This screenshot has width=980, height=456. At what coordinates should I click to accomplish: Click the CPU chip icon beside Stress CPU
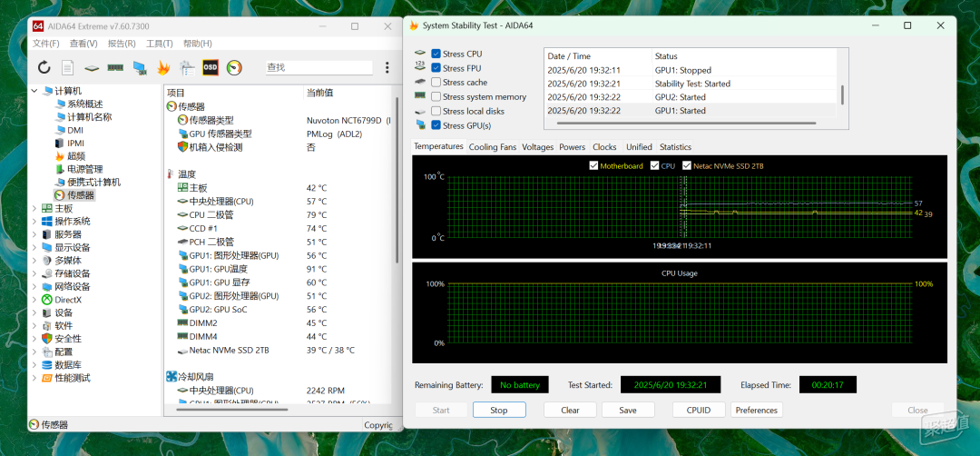click(x=420, y=54)
